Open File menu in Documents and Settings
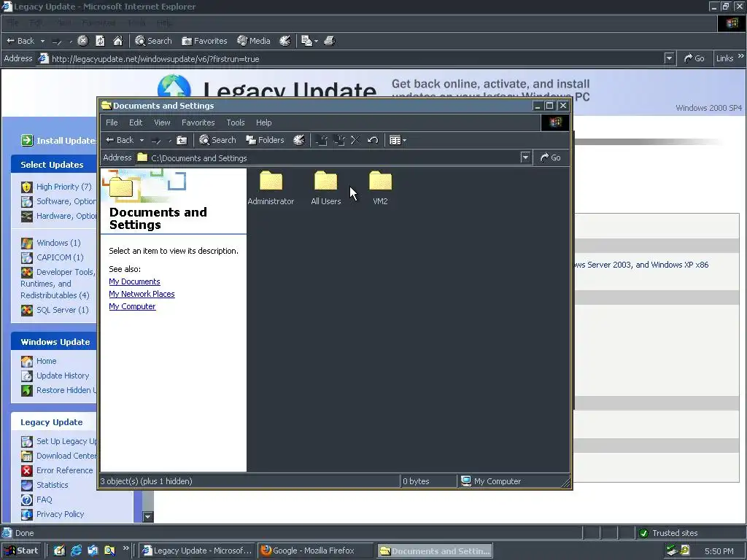 click(112, 122)
